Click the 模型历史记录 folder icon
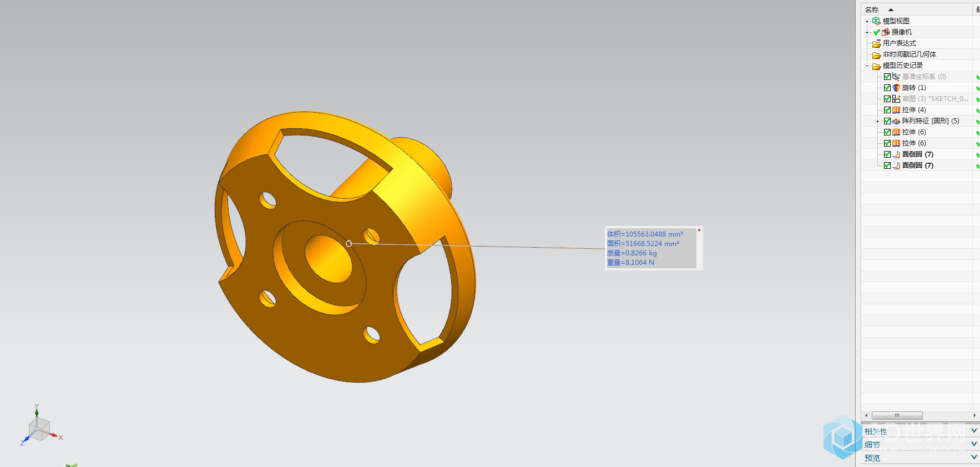 click(876, 66)
